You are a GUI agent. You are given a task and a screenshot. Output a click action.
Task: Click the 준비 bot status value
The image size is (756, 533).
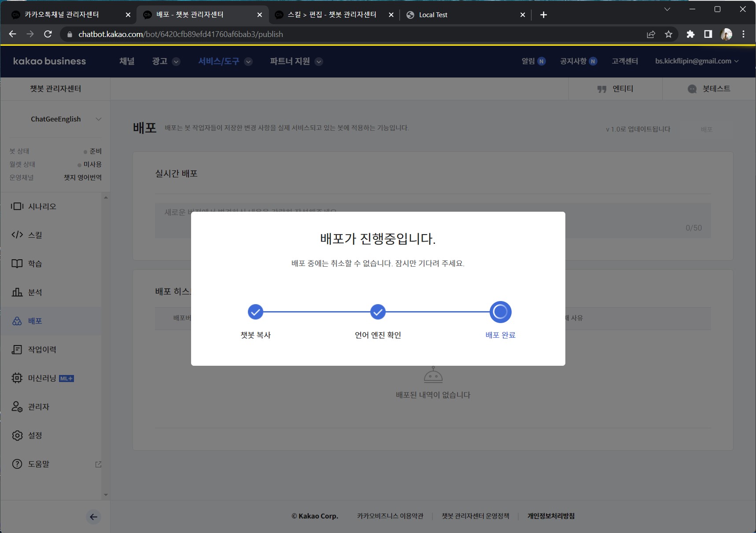tap(96, 151)
